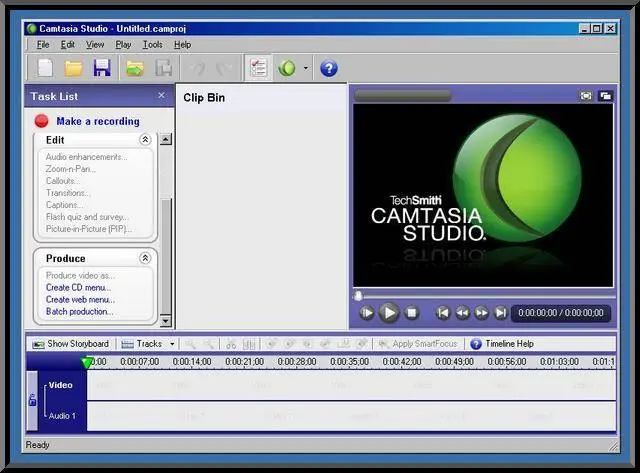Open the File menu
Image resolution: width=640 pixels, height=473 pixels.
coord(43,44)
